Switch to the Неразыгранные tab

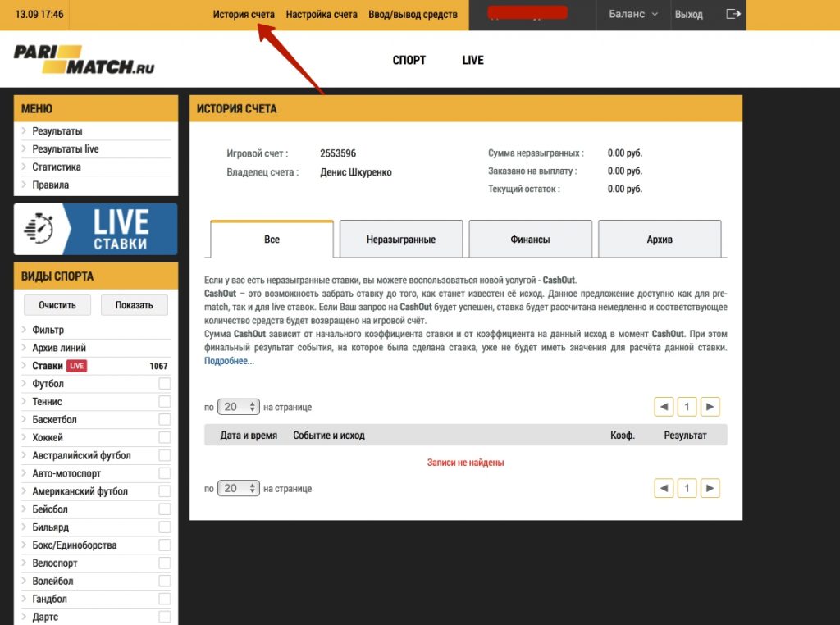coord(401,240)
